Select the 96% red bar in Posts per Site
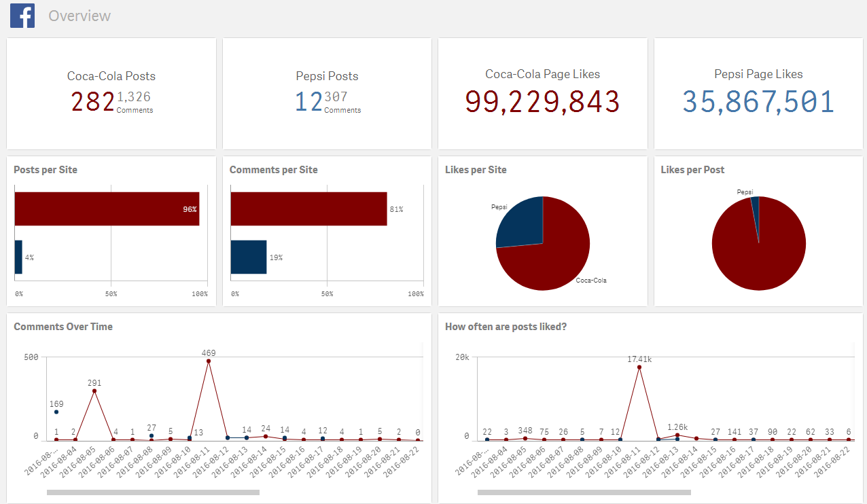The width and height of the screenshot is (867, 504). coord(107,209)
